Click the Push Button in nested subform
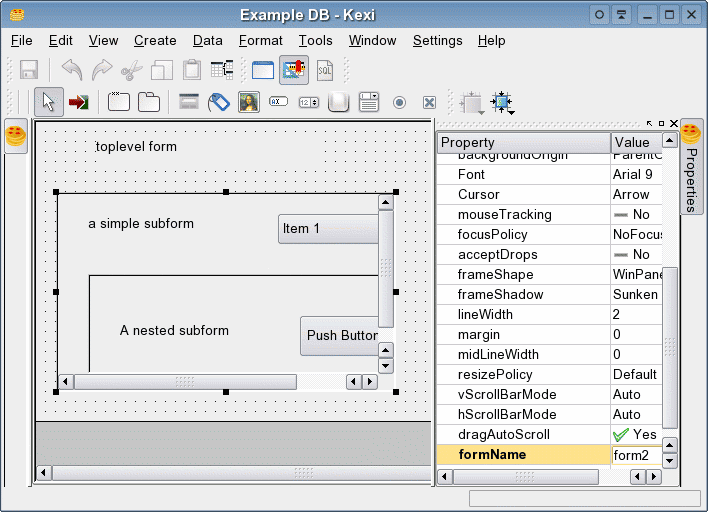 tap(340, 336)
